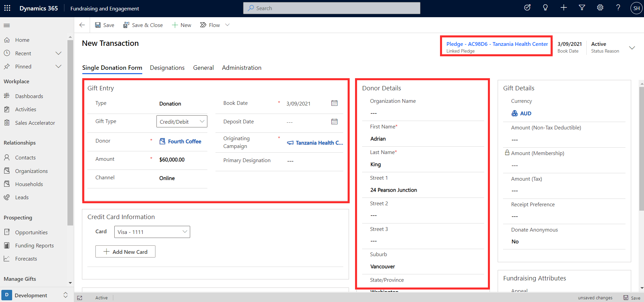Open Deposit Date calendar picker
The image size is (644, 302).
(x=334, y=122)
